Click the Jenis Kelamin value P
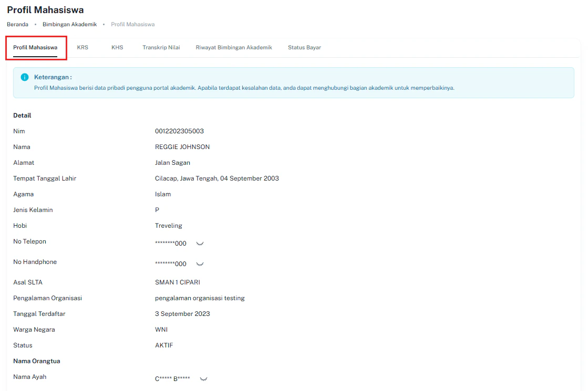Screen dimensions: 588x391 pos(157,210)
